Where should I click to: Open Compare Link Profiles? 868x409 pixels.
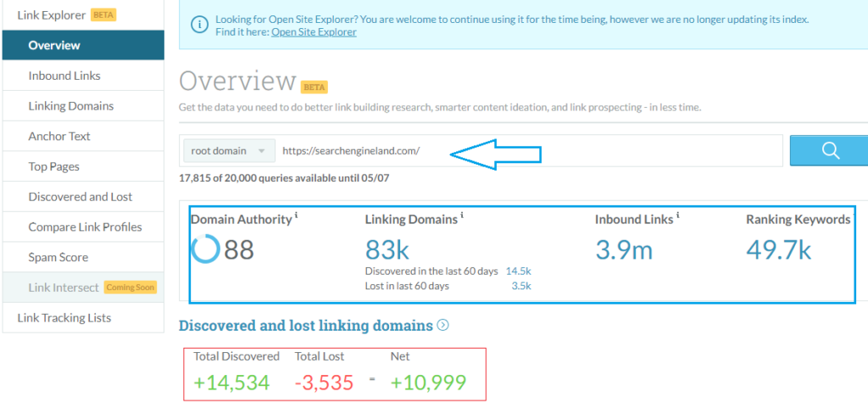pyautogui.click(x=83, y=227)
